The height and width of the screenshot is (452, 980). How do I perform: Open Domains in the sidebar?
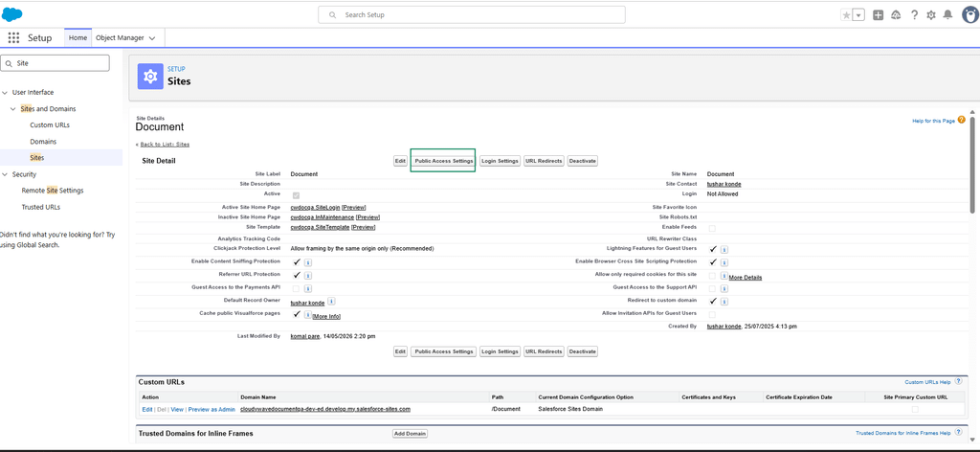pos(43,142)
